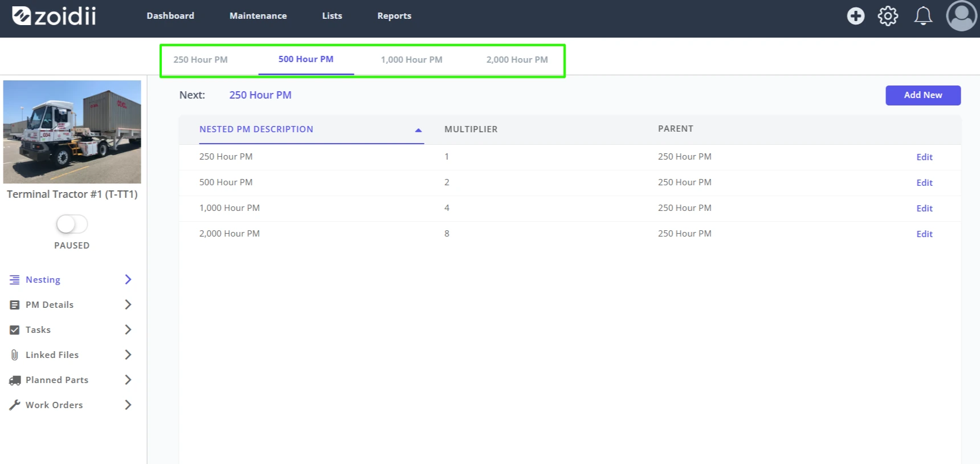Toggle sort arrow on Nested PM Description
This screenshot has height=464, width=980.
click(x=419, y=130)
